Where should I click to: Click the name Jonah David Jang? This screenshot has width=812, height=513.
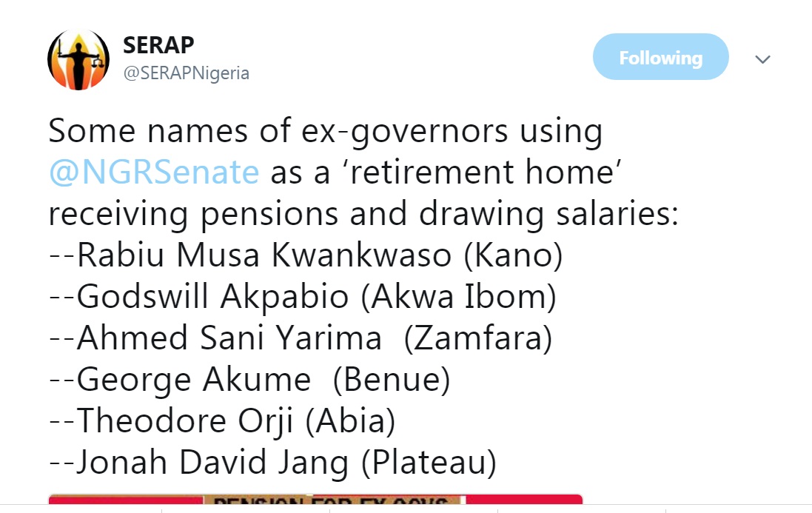[x=212, y=463]
